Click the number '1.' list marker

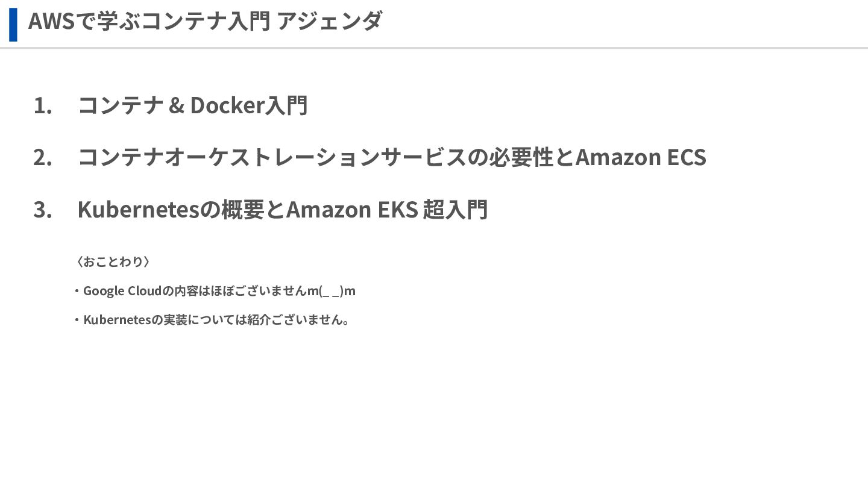pyautogui.click(x=43, y=105)
